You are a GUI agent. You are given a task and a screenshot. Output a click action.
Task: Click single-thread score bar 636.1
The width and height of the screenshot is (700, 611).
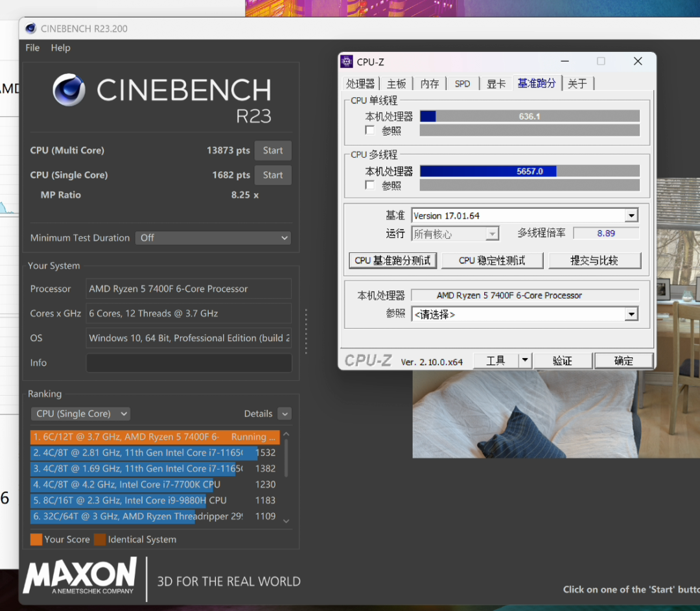pos(530,116)
